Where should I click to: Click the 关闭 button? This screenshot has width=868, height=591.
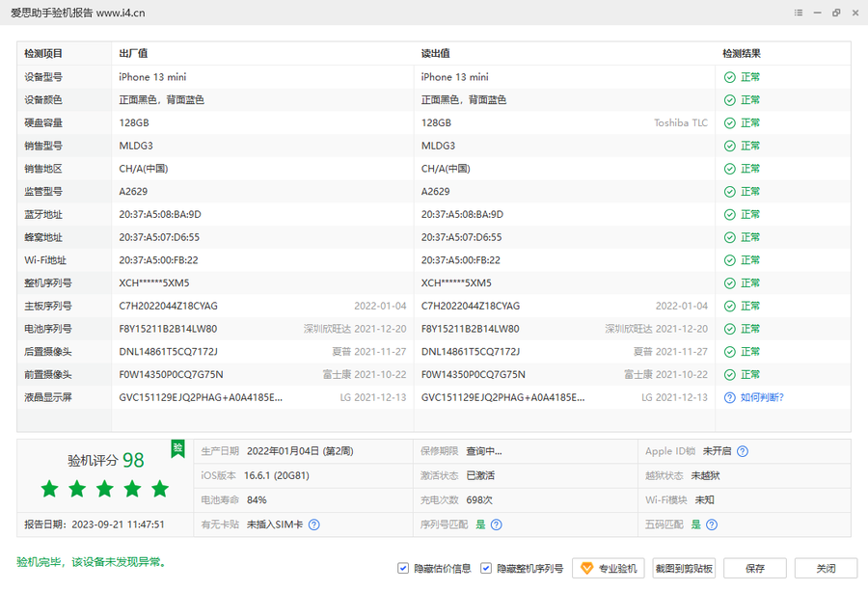pos(826,568)
